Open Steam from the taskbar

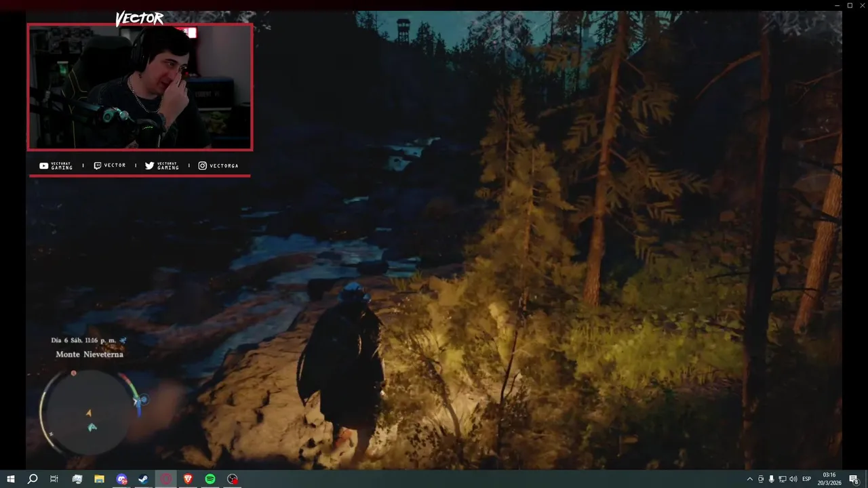tap(144, 479)
